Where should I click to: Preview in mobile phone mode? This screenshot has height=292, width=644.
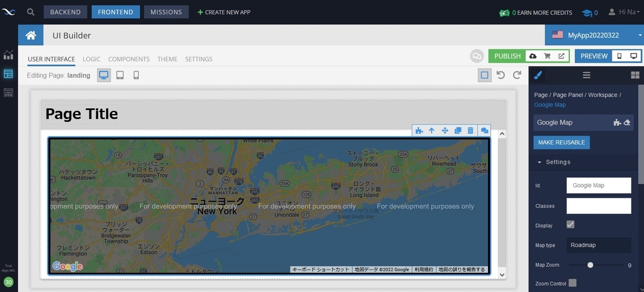coord(619,56)
